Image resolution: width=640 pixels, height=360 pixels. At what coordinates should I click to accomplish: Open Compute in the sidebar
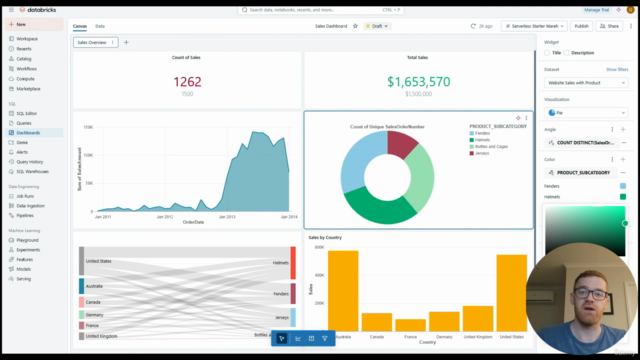[25, 79]
